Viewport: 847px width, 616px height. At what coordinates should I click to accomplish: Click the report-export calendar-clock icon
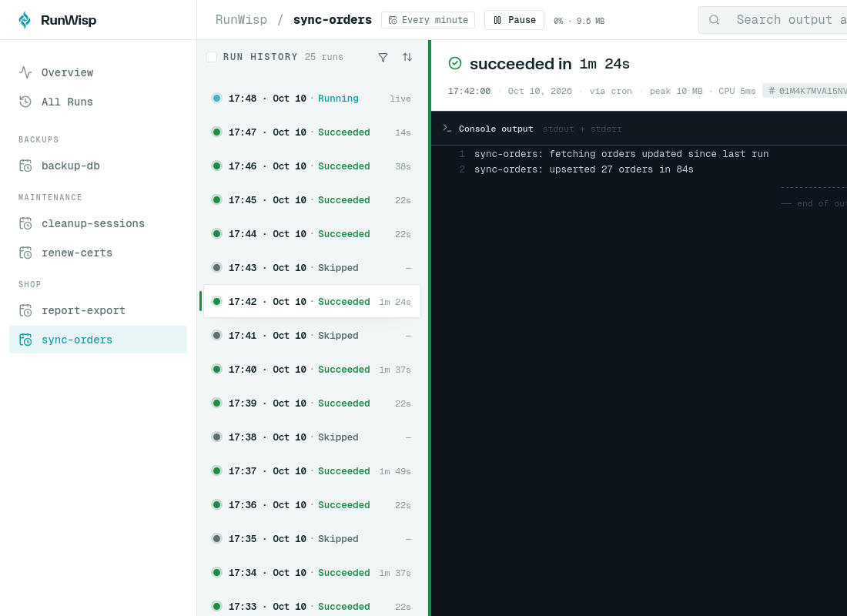[x=25, y=311]
